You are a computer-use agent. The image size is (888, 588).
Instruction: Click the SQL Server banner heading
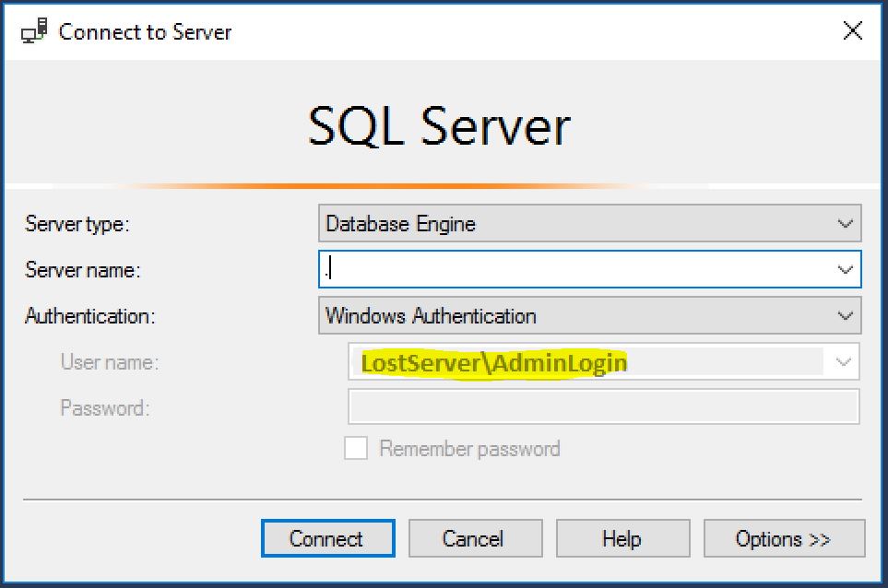coord(440,126)
